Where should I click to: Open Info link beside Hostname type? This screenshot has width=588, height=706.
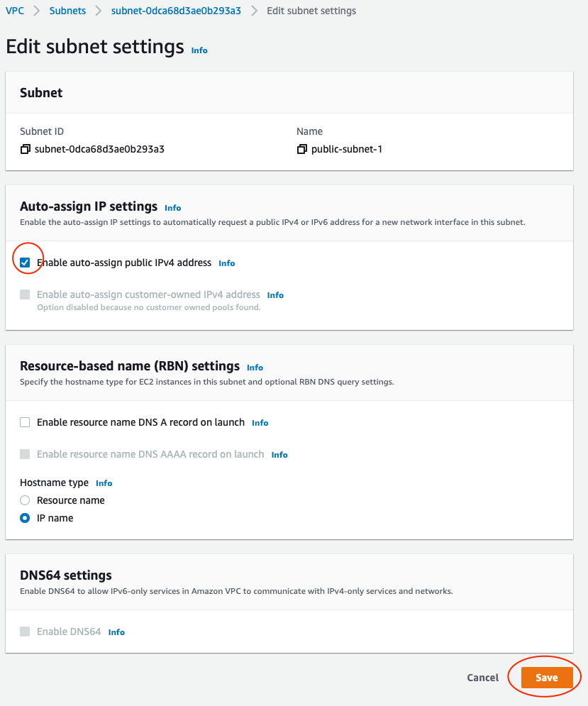(x=104, y=483)
